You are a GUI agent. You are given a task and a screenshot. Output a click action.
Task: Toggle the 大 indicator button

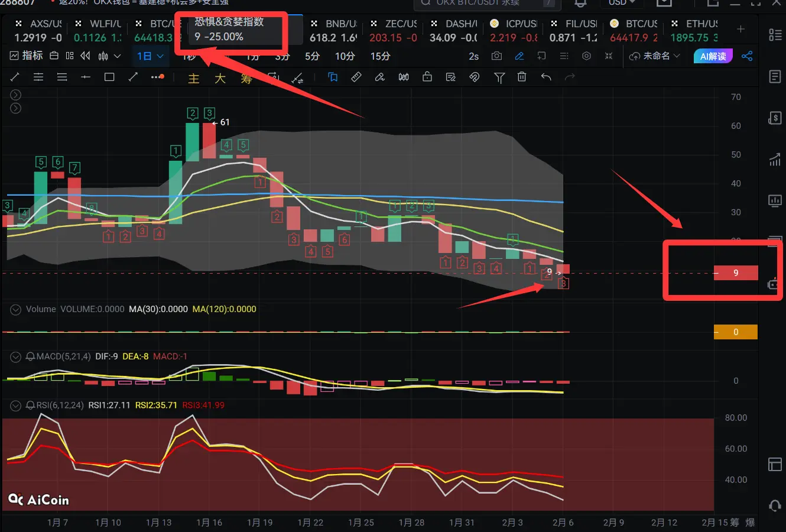coord(220,79)
